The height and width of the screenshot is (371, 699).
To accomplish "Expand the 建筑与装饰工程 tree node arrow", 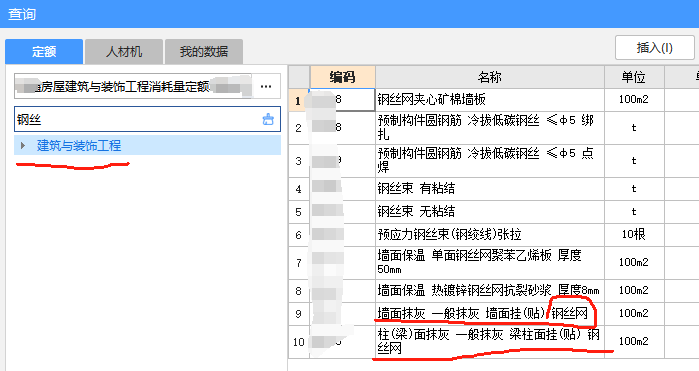I will click(23, 145).
